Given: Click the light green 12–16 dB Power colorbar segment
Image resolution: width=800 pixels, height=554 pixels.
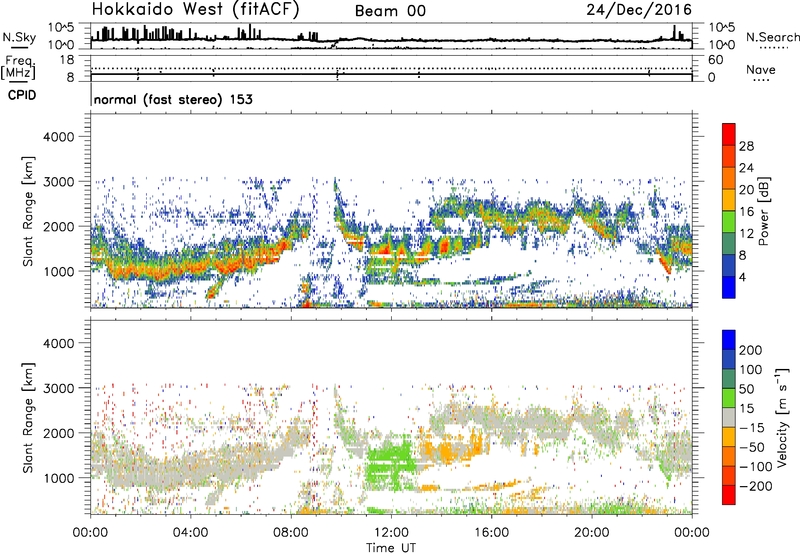Looking at the screenshot, I should (x=729, y=222).
